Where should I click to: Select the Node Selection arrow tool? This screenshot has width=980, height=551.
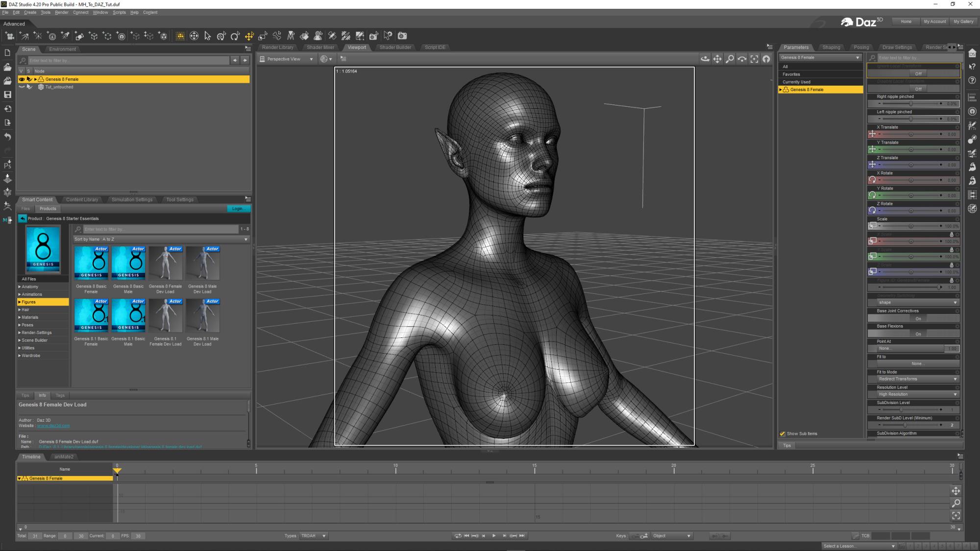(x=207, y=36)
